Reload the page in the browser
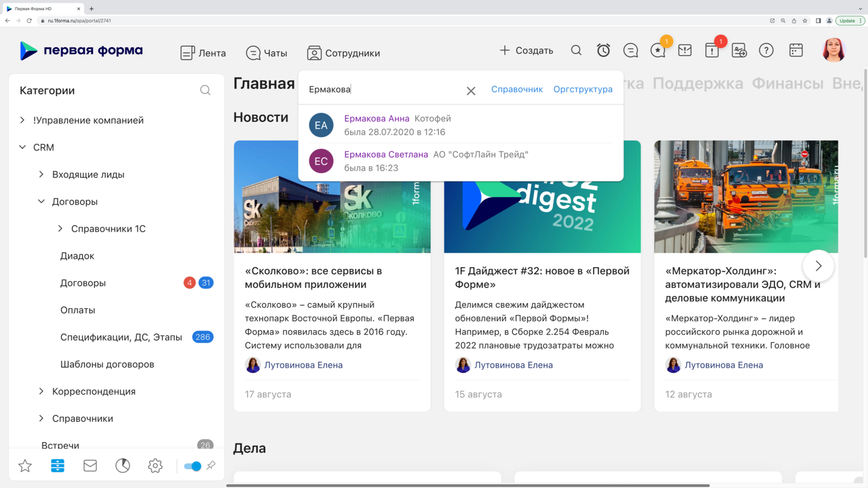Image resolution: width=868 pixels, height=488 pixels. tap(29, 21)
